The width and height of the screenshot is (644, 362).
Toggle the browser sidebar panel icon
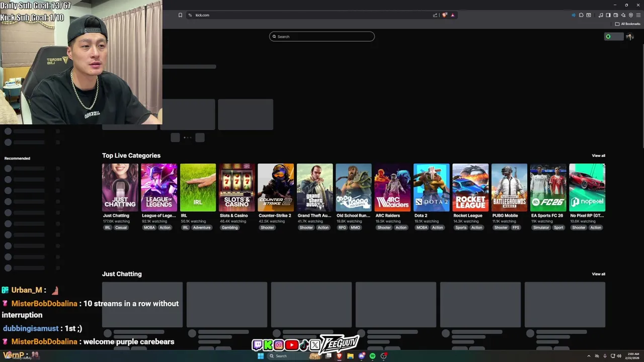point(608,15)
